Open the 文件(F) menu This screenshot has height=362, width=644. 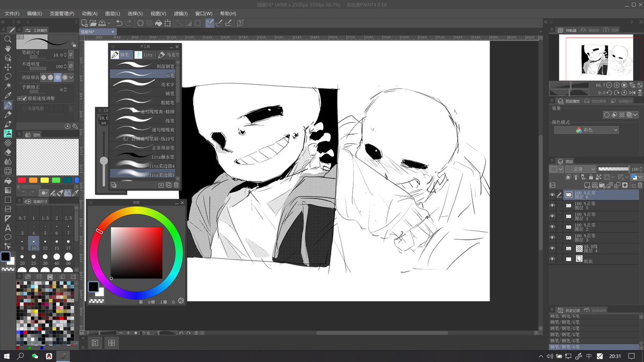[12, 13]
